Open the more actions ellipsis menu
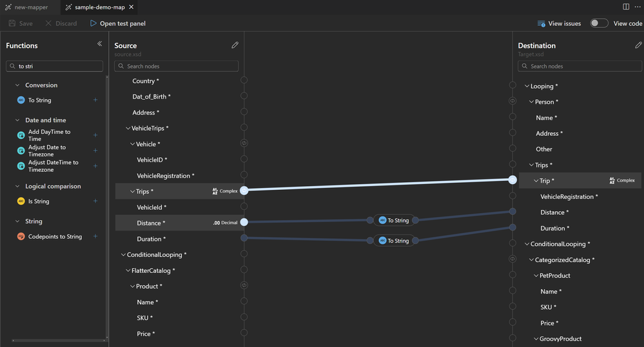 point(638,6)
